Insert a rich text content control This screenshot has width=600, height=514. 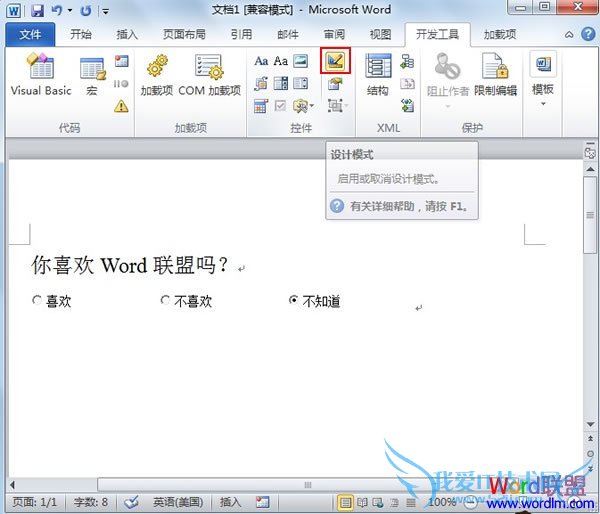click(x=261, y=61)
